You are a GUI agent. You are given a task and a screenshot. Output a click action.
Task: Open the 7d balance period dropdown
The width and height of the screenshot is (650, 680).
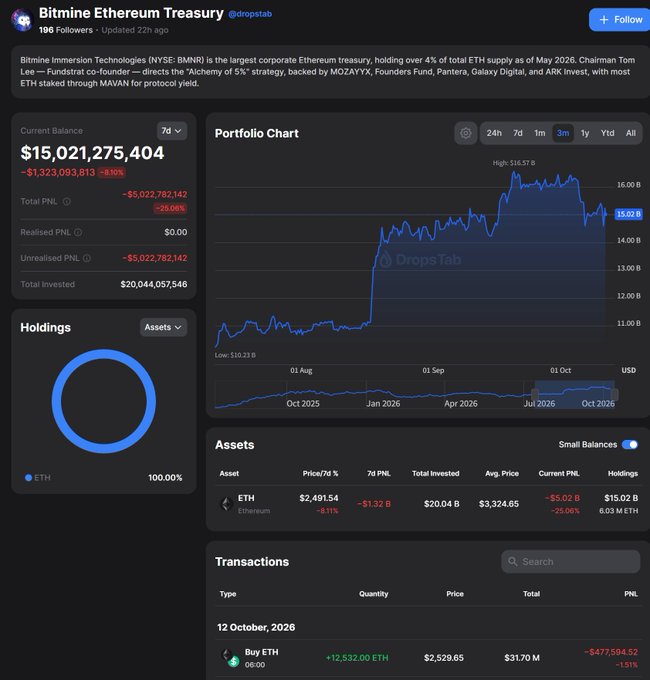pyautogui.click(x=172, y=131)
